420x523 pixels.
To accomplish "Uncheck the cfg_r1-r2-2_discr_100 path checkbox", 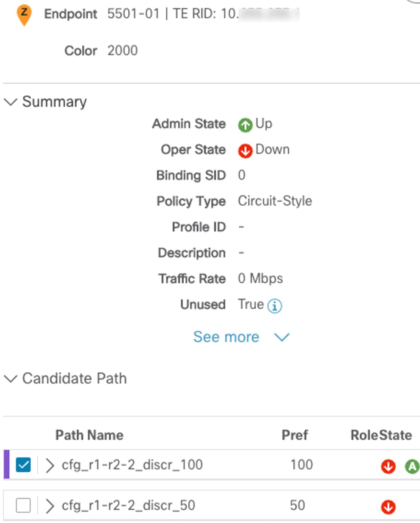I will click(x=23, y=464).
